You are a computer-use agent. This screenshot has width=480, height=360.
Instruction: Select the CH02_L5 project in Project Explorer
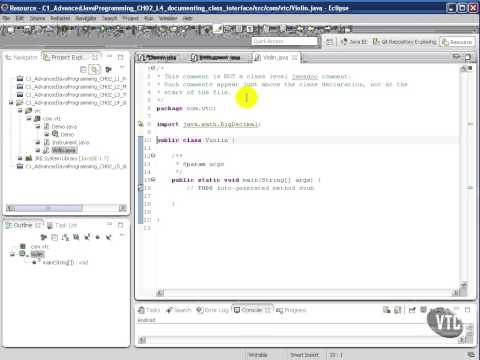[72, 166]
